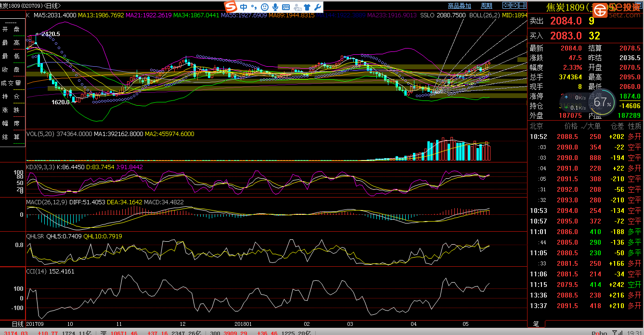The width and height of the screenshot is (644, 335).
Task: Activate Sogou voice input microphone
Action: click(275, 7)
